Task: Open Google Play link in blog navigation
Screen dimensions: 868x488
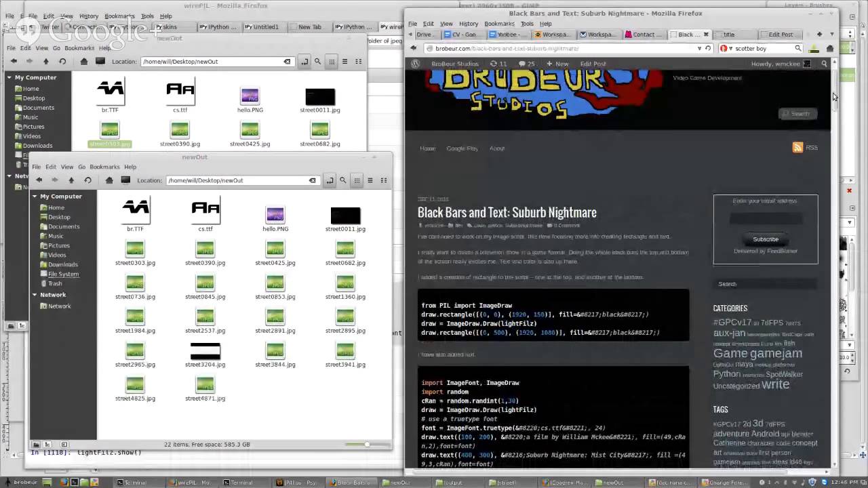Action: point(462,148)
